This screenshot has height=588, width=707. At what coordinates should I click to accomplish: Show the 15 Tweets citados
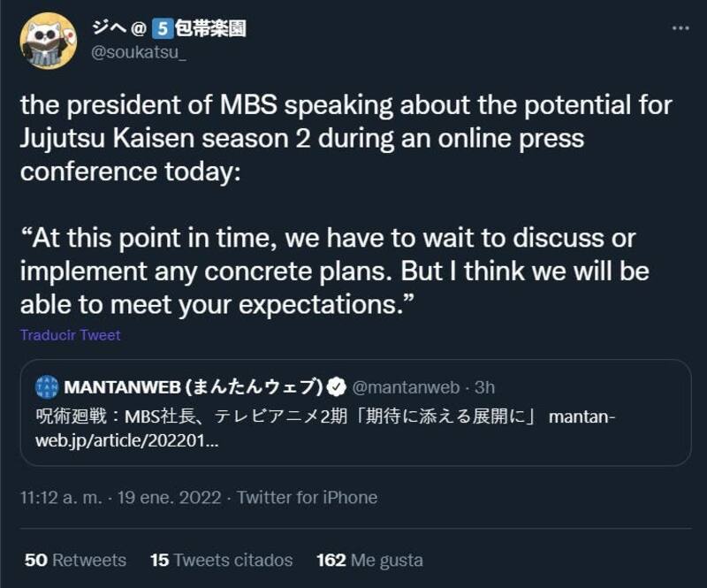coord(221,560)
